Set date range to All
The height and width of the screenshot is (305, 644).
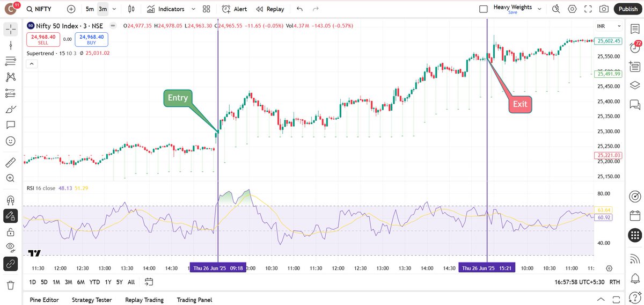[131, 282]
